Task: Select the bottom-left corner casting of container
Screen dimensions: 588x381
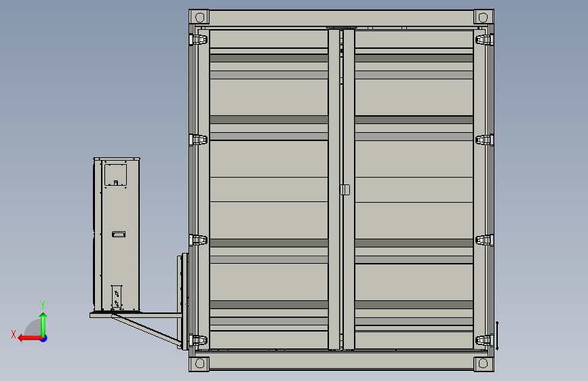Action: pyautogui.click(x=199, y=363)
